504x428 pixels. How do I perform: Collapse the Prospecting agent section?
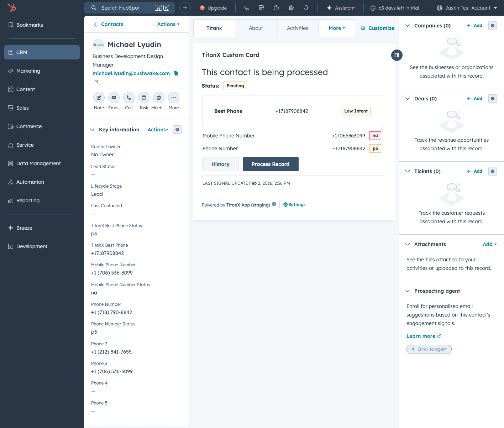pos(408,291)
